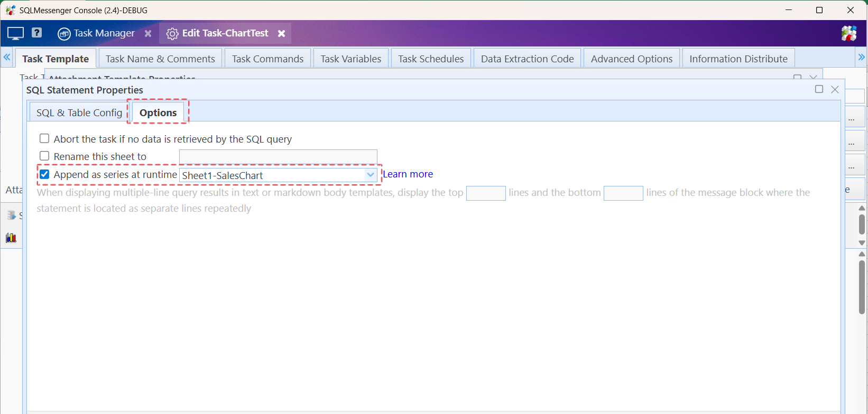The width and height of the screenshot is (868, 414).
Task: Maximize the SQL Statement Properties dialog
Action: point(819,89)
